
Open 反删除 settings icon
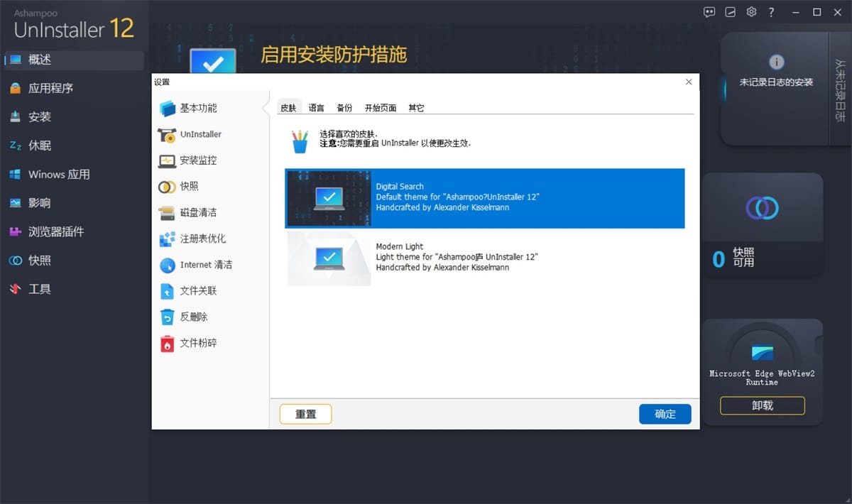tap(168, 317)
